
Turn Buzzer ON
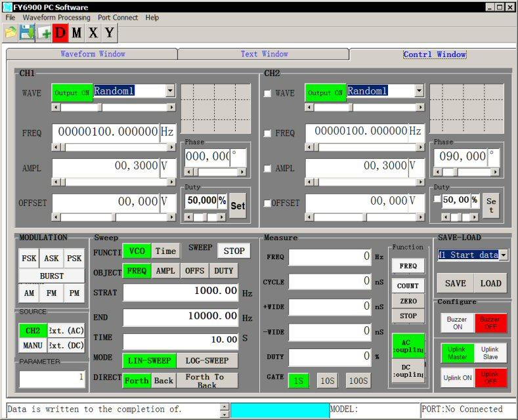coord(457,323)
